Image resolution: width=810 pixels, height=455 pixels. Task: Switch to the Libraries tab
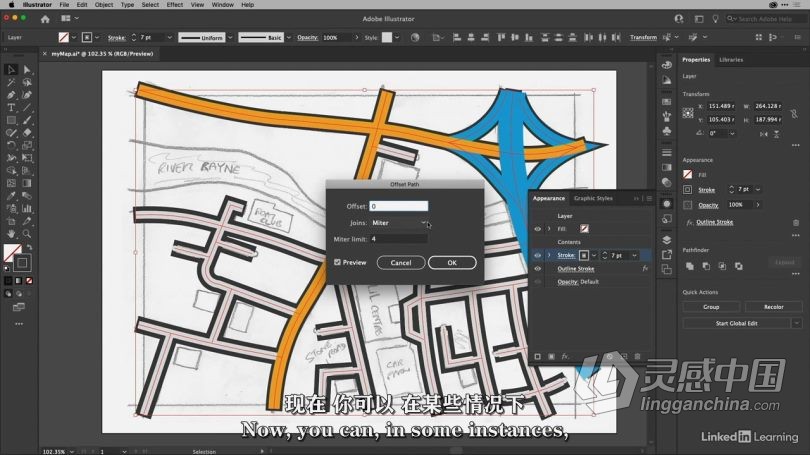731,60
